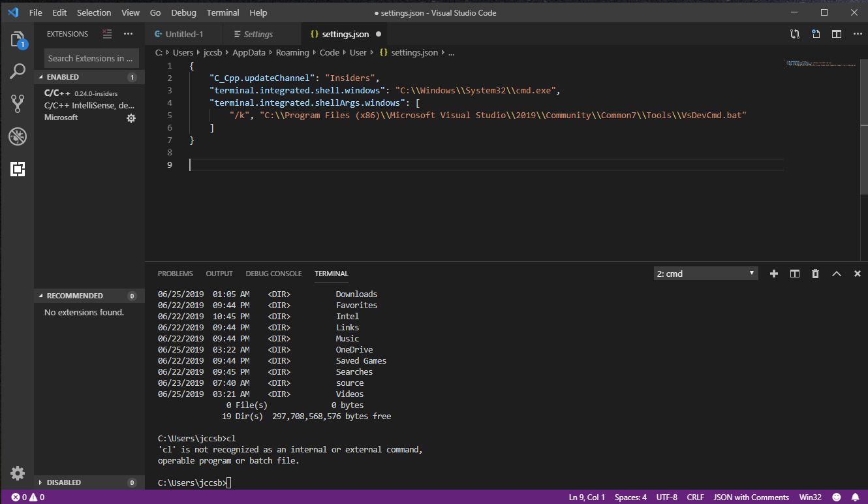Viewport: 868px width, 504px height.
Task: Select the Extensions view icon
Action: 18,169
